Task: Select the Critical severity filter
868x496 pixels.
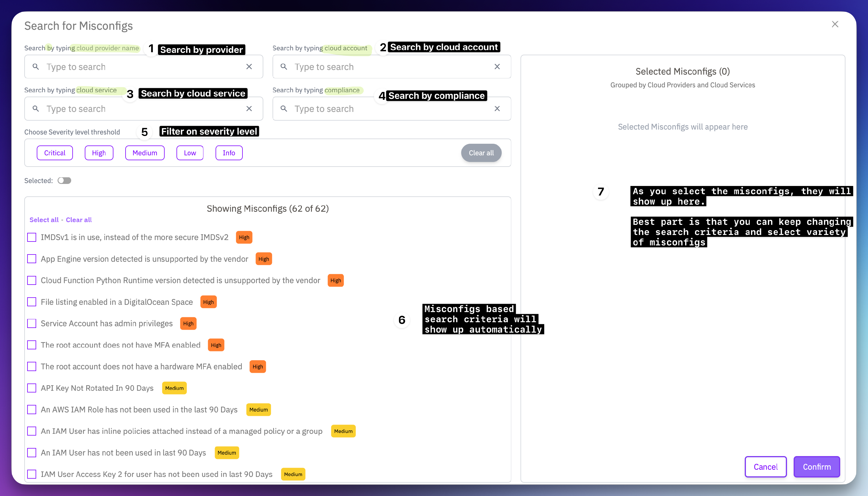Action: [54, 153]
